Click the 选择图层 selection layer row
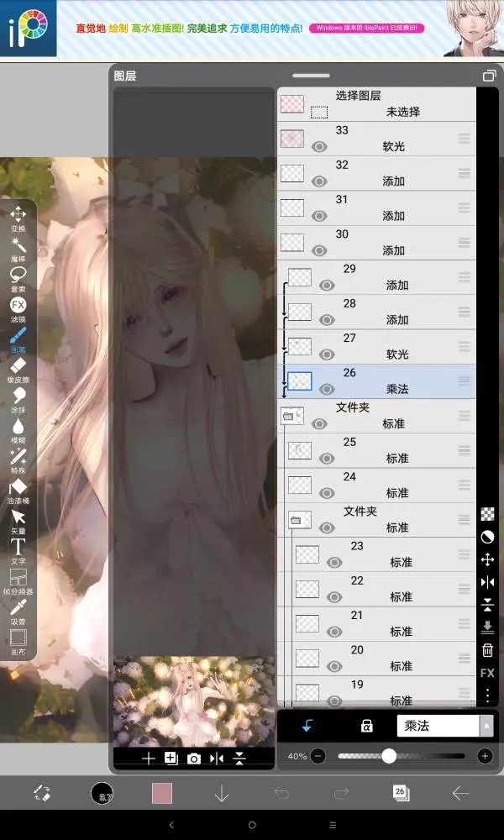504x840 pixels. pos(376,104)
